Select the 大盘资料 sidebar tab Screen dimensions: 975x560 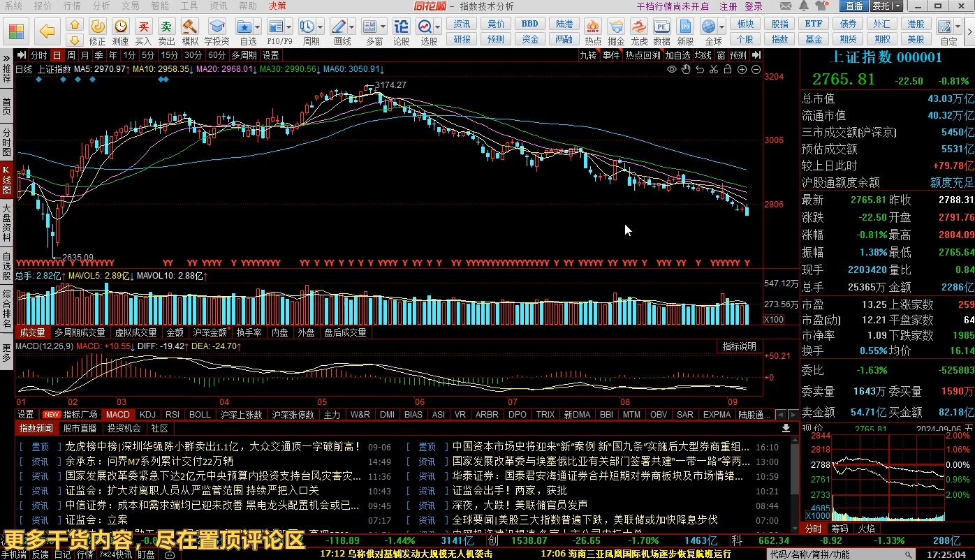click(6, 223)
